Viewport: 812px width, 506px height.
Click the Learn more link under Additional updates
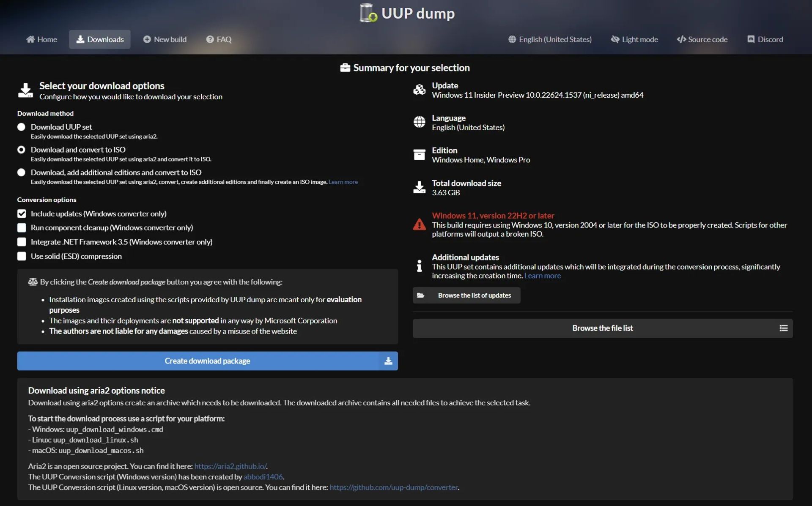(x=542, y=276)
